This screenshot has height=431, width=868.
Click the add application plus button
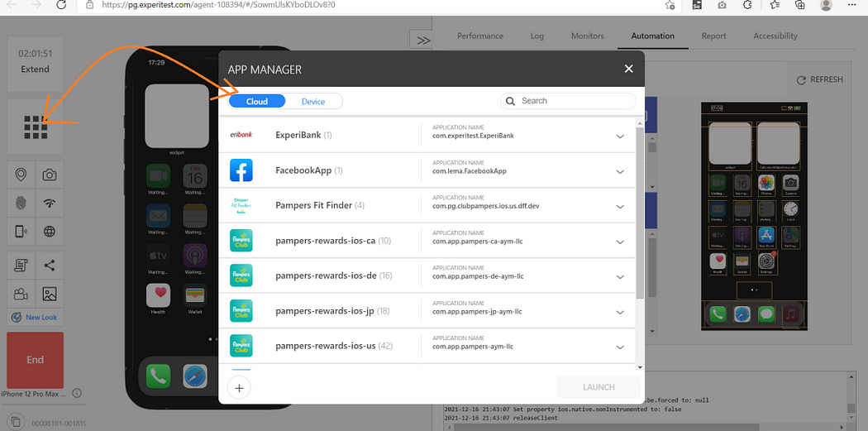(x=239, y=388)
